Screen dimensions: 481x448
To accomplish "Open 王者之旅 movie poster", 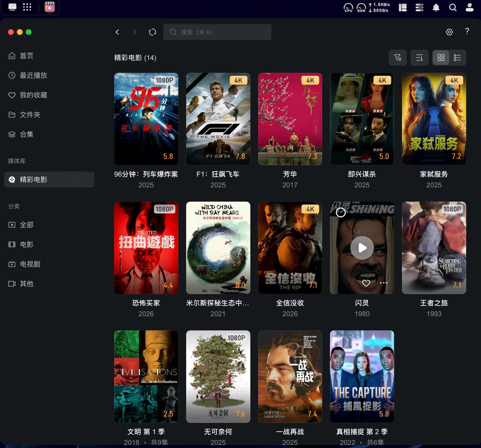I will (434, 248).
